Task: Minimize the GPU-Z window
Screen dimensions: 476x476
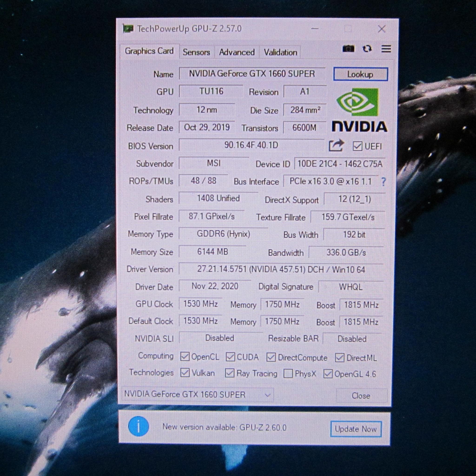Action: click(315, 29)
